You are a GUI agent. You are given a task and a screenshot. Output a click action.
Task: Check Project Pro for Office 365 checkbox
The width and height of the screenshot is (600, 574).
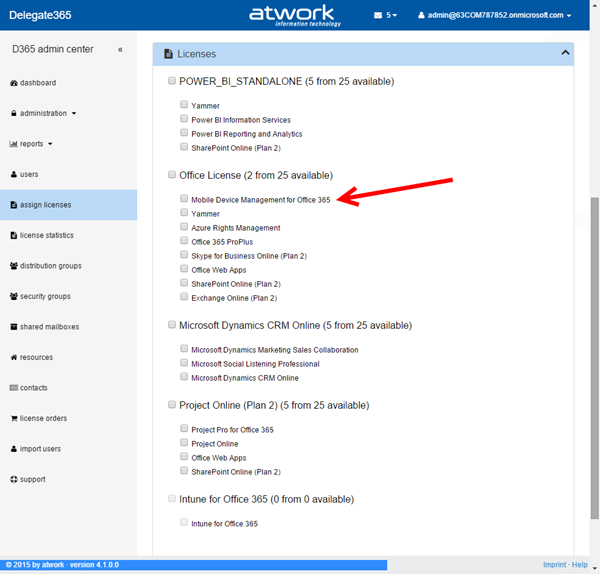184,429
